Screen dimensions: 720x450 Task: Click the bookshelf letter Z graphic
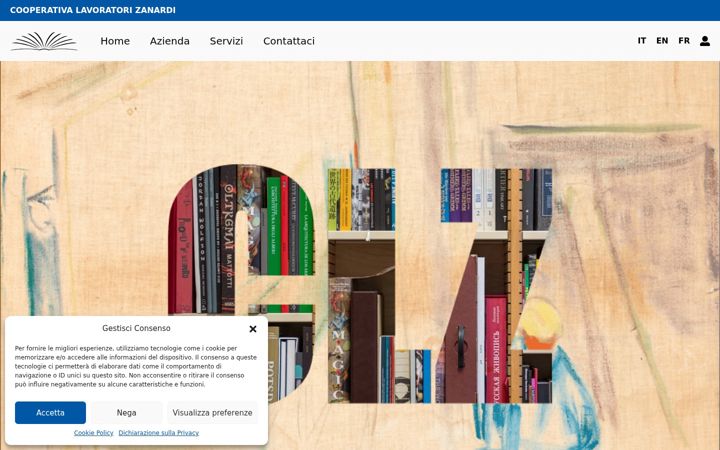(x=494, y=286)
